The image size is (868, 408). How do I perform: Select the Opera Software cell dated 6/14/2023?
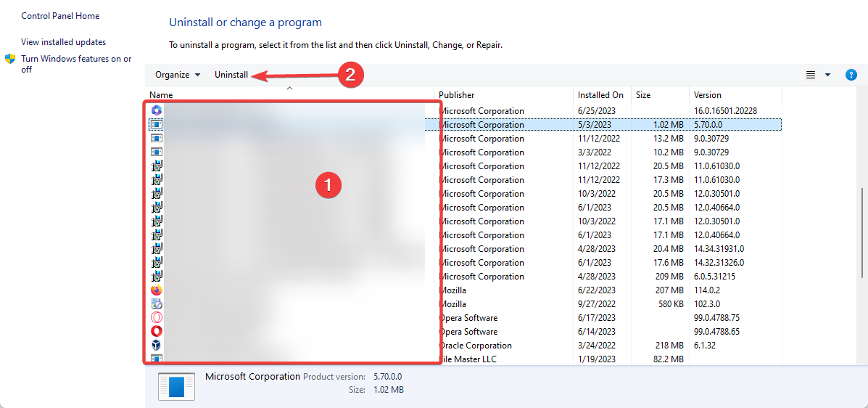(x=468, y=332)
